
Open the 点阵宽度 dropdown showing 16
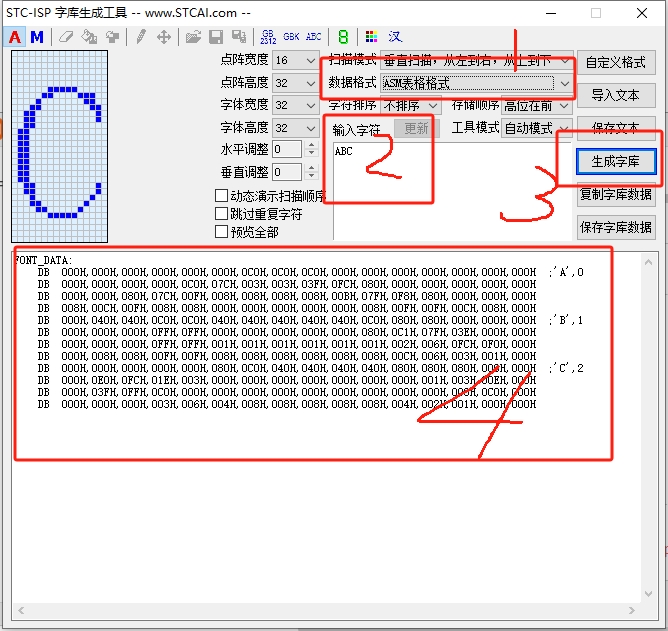296,60
